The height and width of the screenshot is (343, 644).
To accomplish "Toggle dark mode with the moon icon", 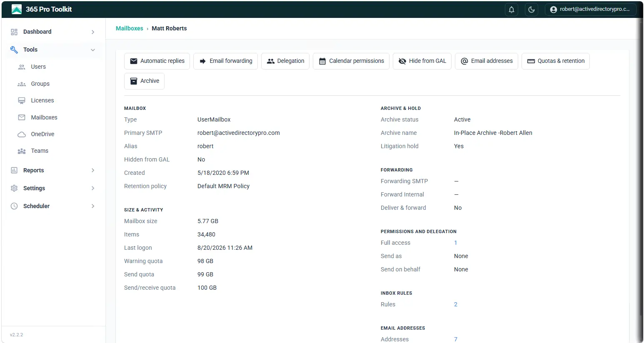I will [531, 10].
